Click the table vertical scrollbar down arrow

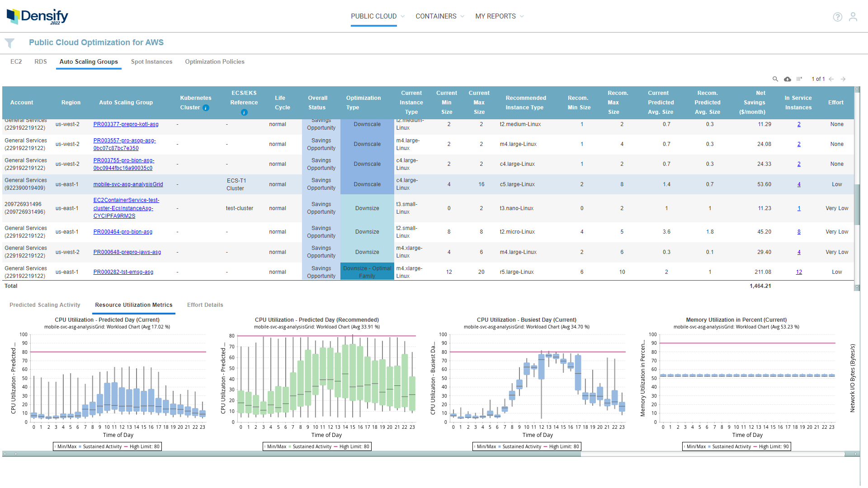(x=857, y=287)
